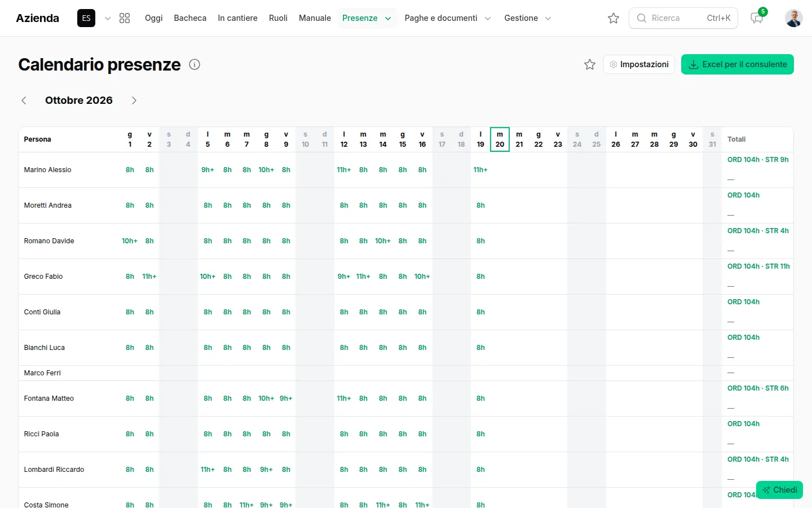Open the Presenze dropdown menu
Image resolution: width=812 pixels, height=508 pixels.
pyautogui.click(x=367, y=18)
